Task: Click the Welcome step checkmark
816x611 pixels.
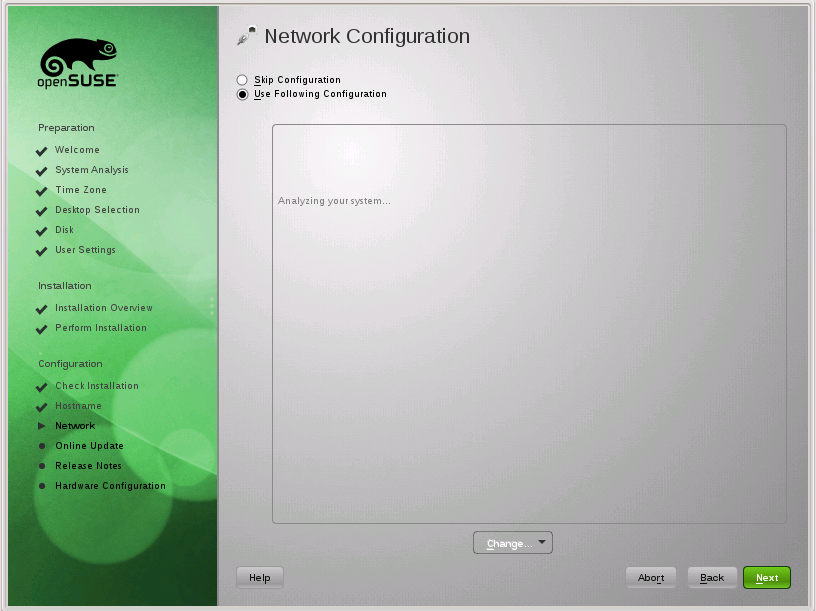Action: click(42, 151)
